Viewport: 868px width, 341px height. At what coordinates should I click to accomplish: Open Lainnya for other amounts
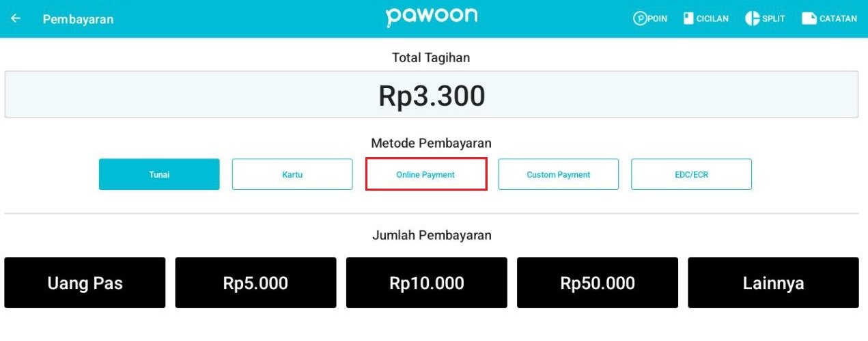[773, 283]
